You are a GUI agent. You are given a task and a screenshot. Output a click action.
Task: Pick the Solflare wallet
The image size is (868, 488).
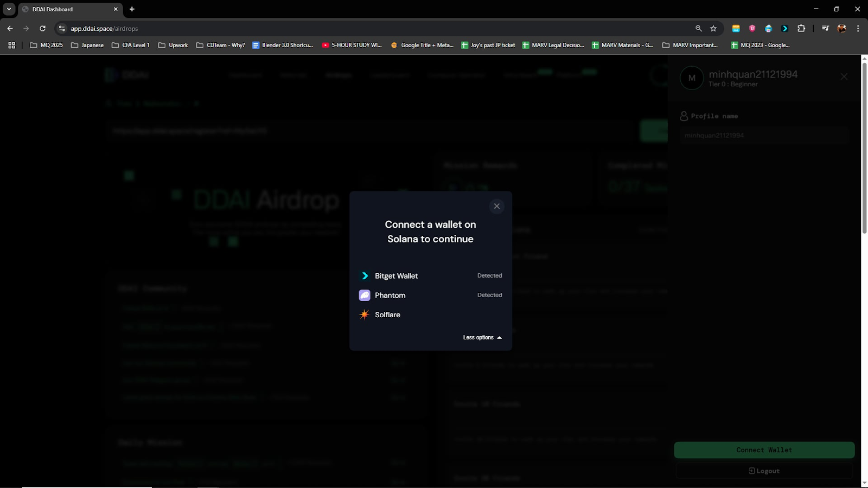click(x=431, y=314)
